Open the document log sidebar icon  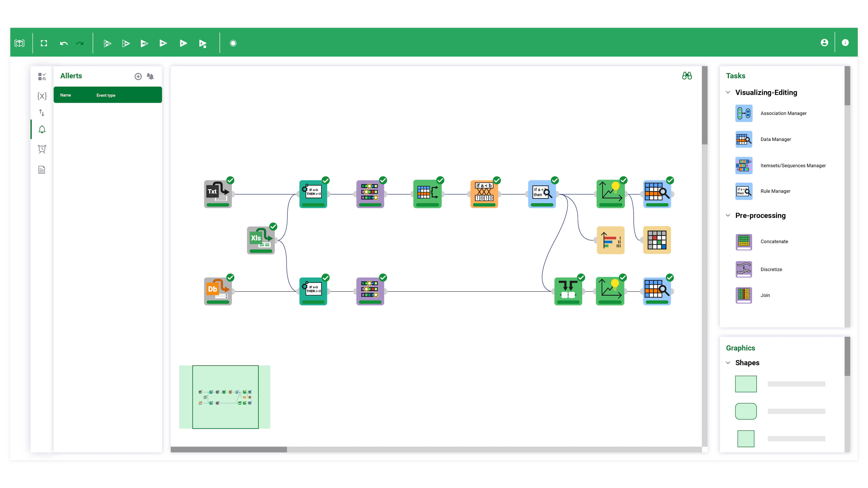click(x=42, y=170)
